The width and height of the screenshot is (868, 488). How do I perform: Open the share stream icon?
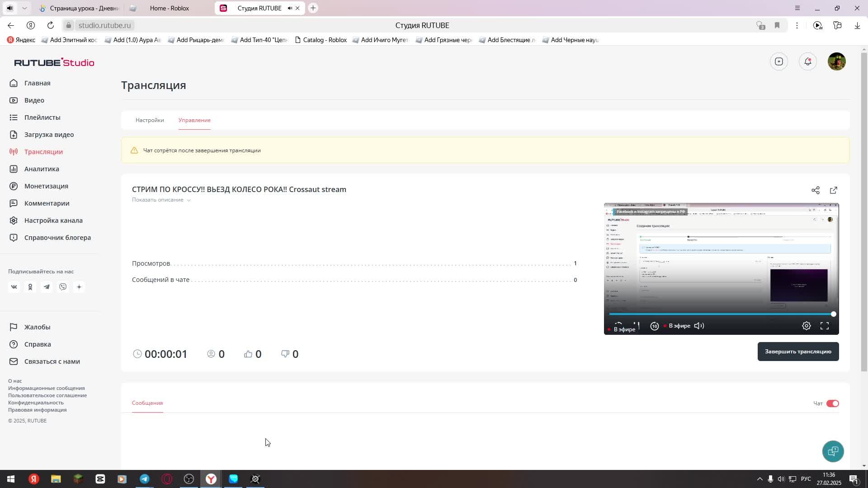(815, 190)
